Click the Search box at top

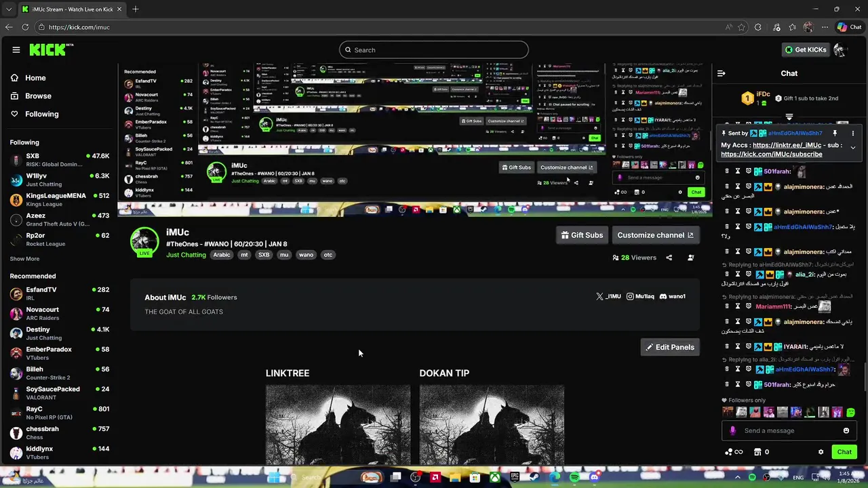[434, 49]
